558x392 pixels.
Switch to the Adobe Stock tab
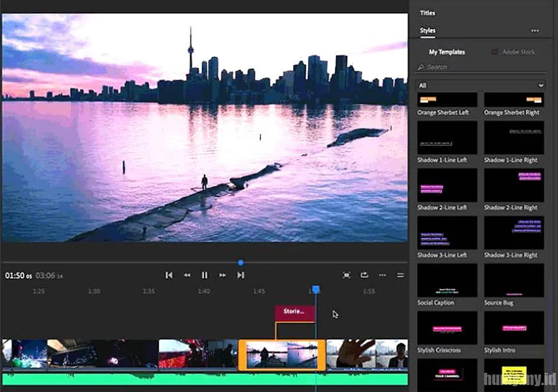[518, 52]
